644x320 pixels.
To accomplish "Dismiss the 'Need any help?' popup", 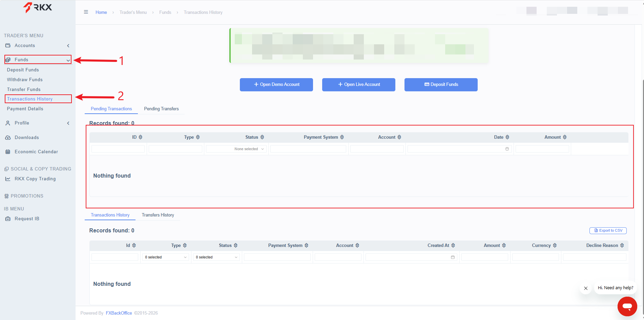I will [586, 288].
